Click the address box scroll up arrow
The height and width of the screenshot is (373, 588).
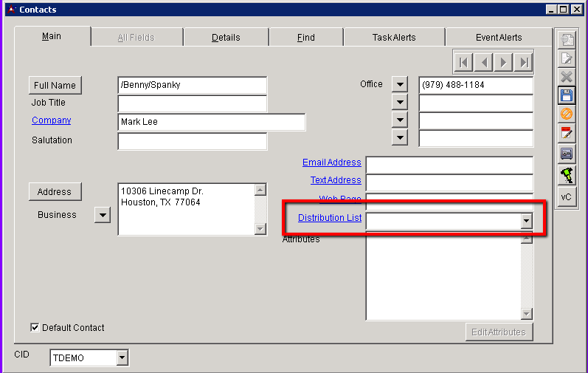(x=260, y=190)
